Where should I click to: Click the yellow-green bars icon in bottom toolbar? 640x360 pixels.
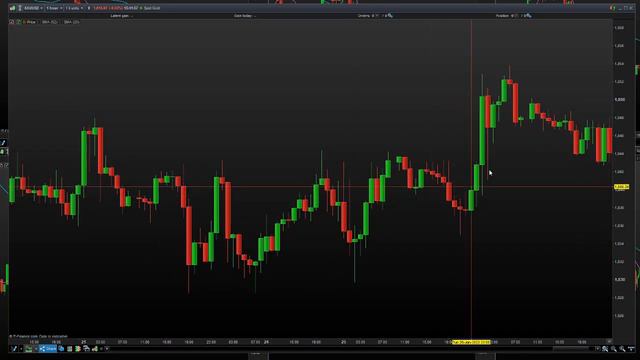coord(95,349)
